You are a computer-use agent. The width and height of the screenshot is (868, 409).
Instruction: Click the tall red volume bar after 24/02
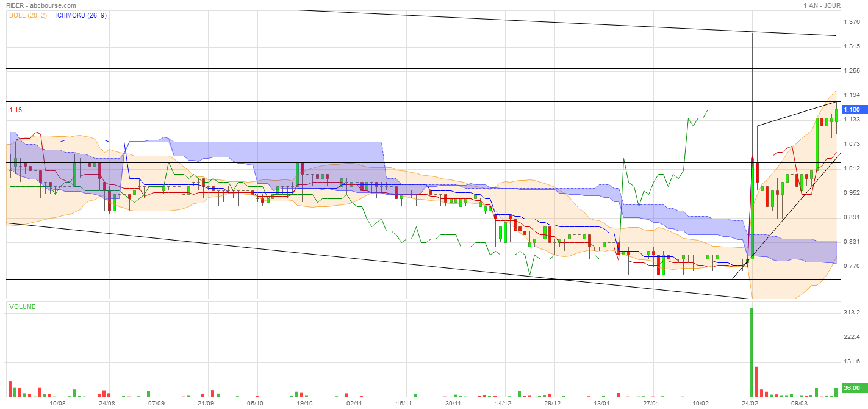pyautogui.click(x=757, y=382)
